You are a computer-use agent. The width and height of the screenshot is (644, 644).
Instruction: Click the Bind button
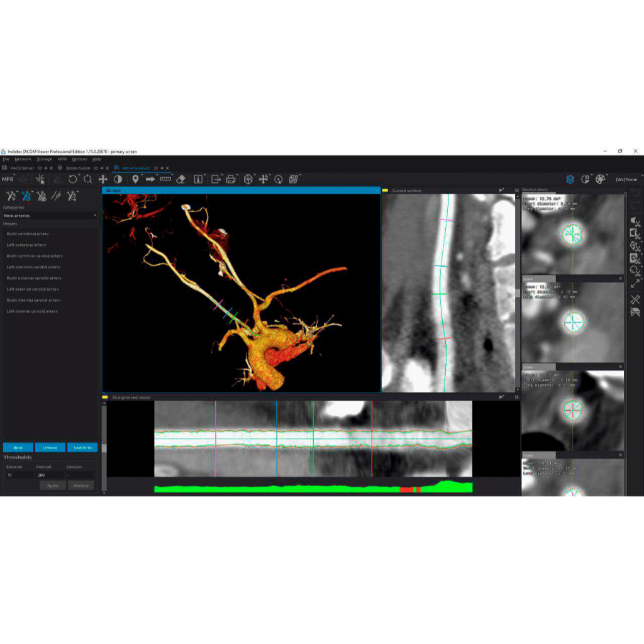[x=18, y=447]
